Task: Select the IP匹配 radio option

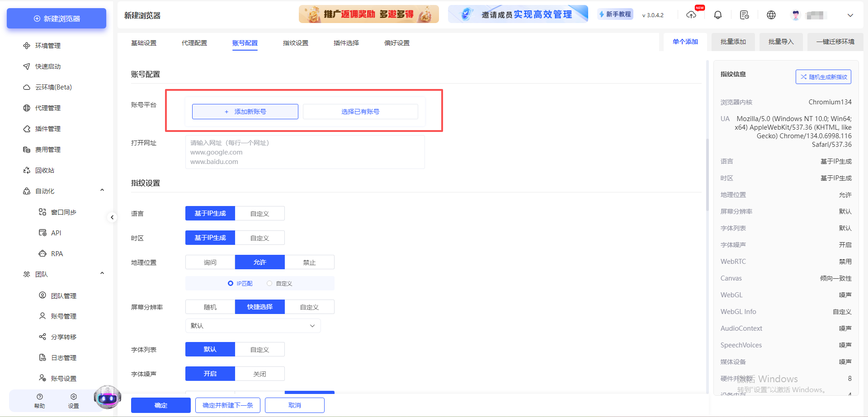Action: point(240,283)
